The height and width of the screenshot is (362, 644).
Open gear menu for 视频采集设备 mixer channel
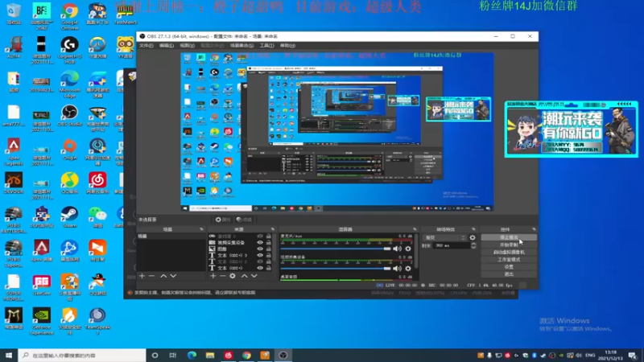[408, 269]
